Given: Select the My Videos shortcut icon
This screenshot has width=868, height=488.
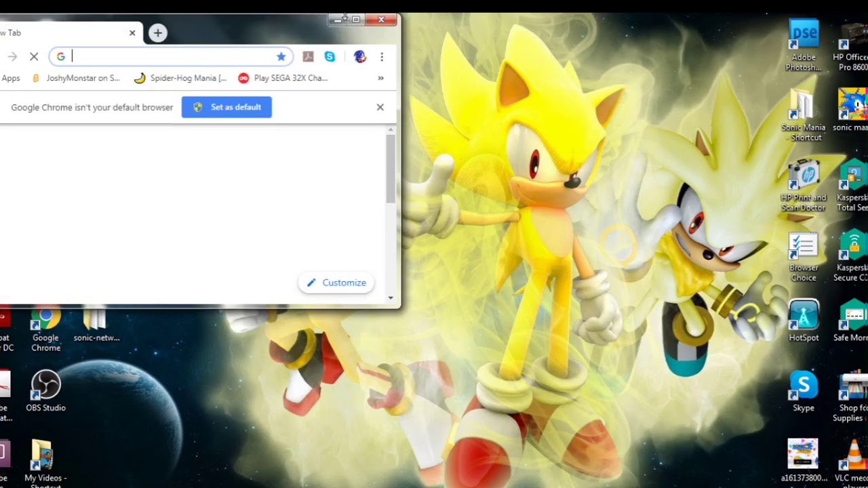Looking at the screenshot, I should pos(45,463).
